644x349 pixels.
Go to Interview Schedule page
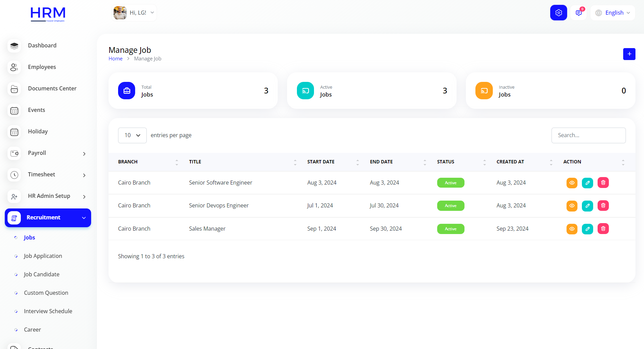48,311
